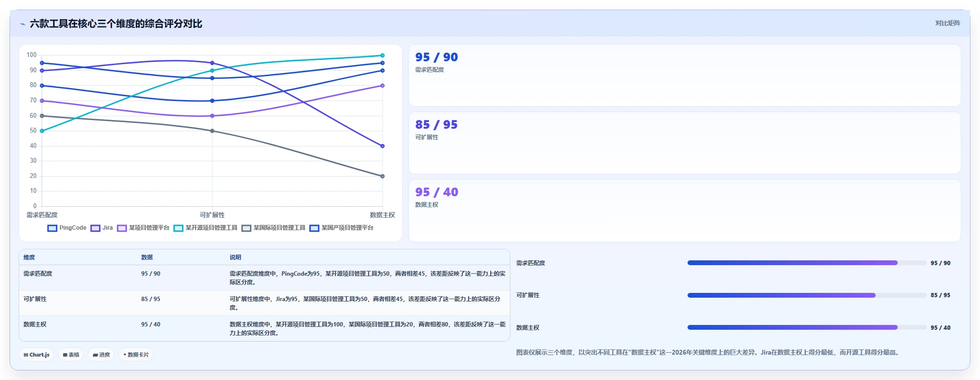Click the 说明 column header

(x=235, y=257)
